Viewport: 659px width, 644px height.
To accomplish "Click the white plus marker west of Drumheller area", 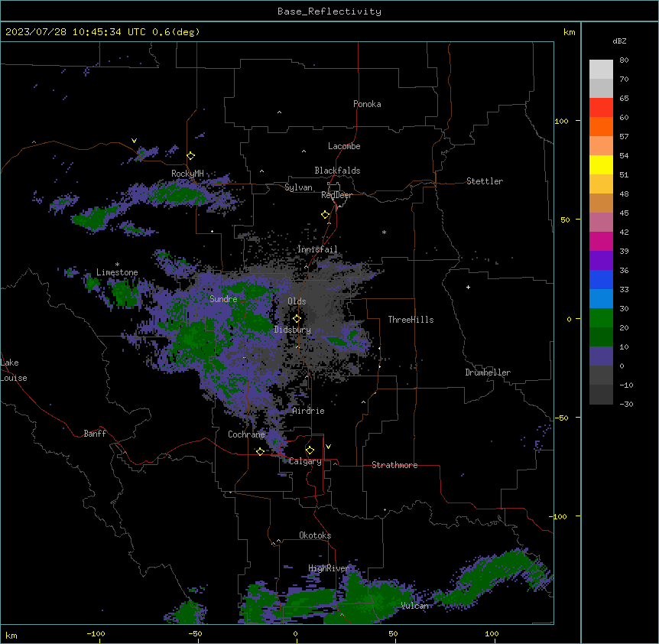I will pyautogui.click(x=468, y=287).
